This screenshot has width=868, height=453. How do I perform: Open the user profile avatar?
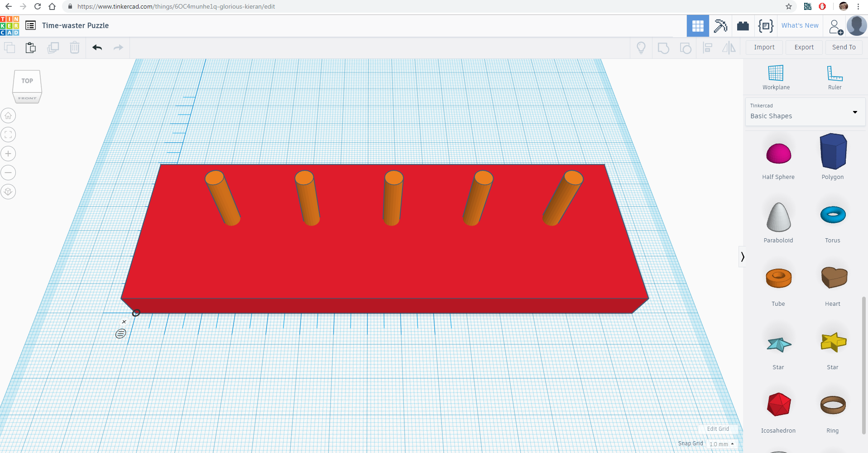tap(857, 25)
